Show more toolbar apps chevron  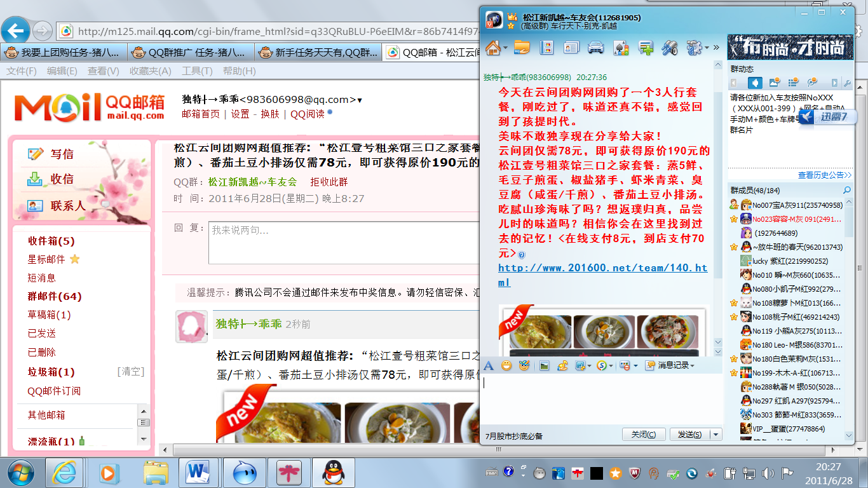point(717,48)
